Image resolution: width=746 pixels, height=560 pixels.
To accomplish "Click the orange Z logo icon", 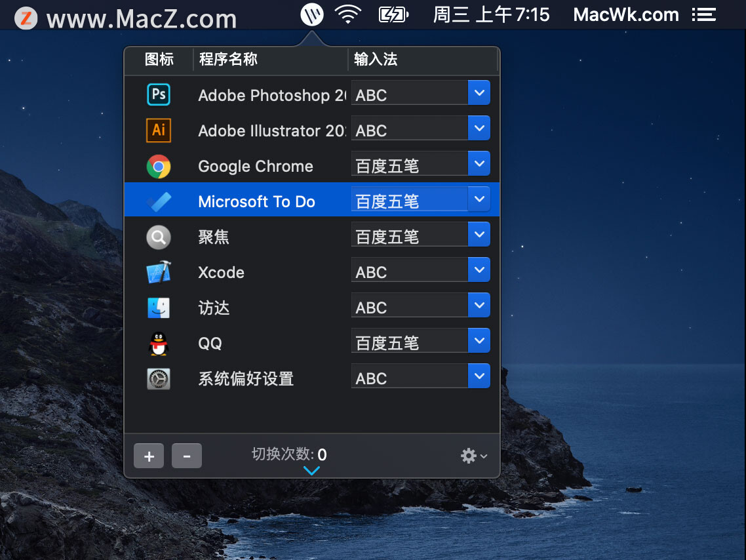I will (26, 18).
